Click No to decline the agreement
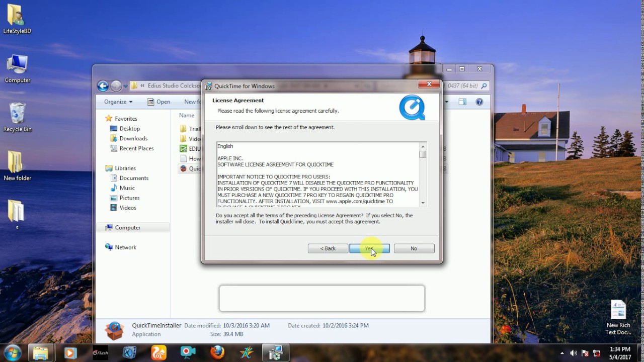 point(414,248)
